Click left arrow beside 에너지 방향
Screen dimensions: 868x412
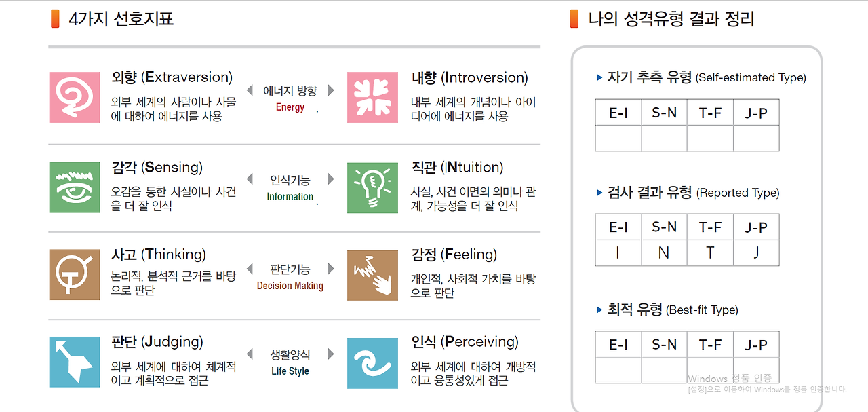pyautogui.click(x=250, y=90)
